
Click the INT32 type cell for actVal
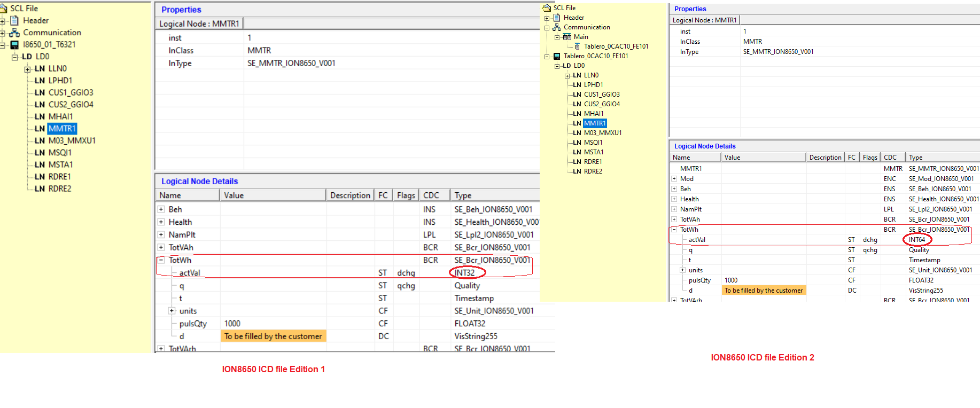[x=464, y=273]
